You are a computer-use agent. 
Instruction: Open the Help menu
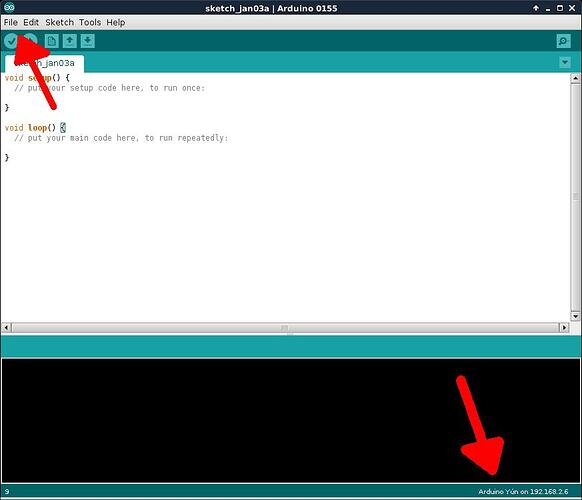pos(116,23)
